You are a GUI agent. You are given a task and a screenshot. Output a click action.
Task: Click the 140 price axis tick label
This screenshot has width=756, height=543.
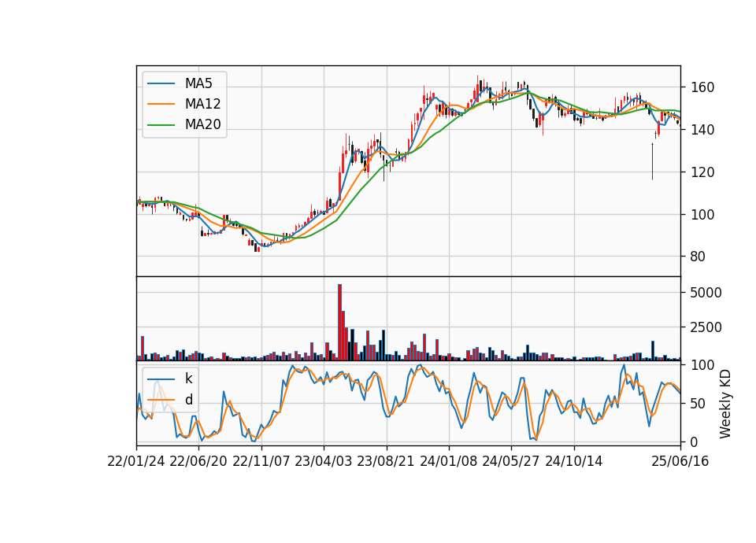[x=702, y=130]
